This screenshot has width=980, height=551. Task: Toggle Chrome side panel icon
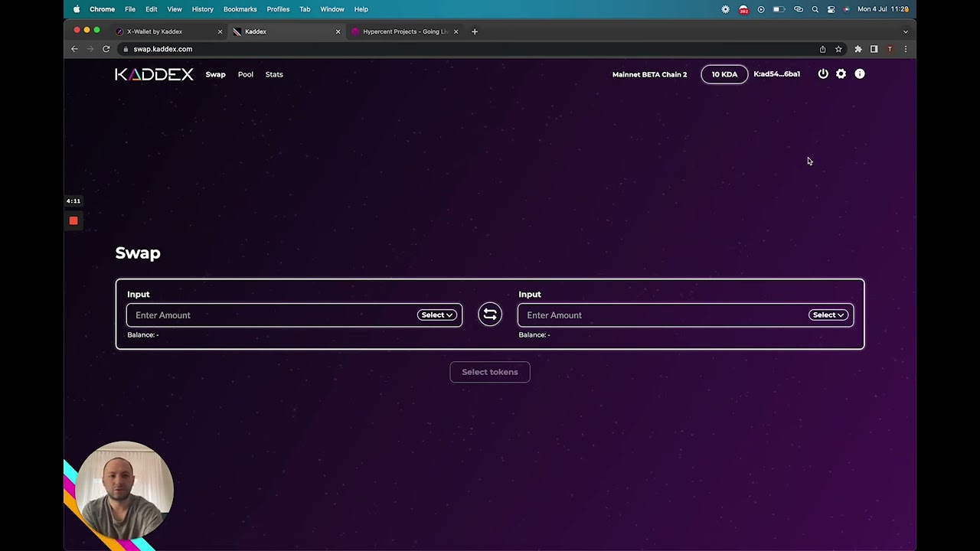point(874,49)
